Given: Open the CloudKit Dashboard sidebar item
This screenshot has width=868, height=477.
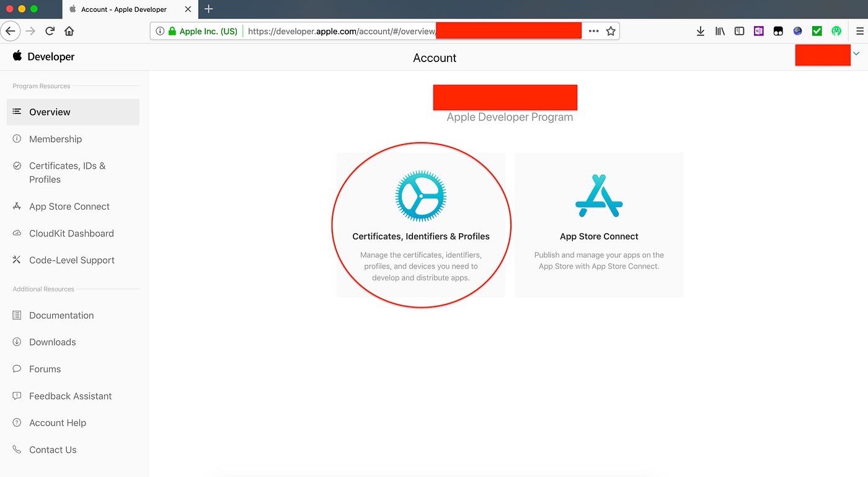Looking at the screenshot, I should click(x=71, y=233).
